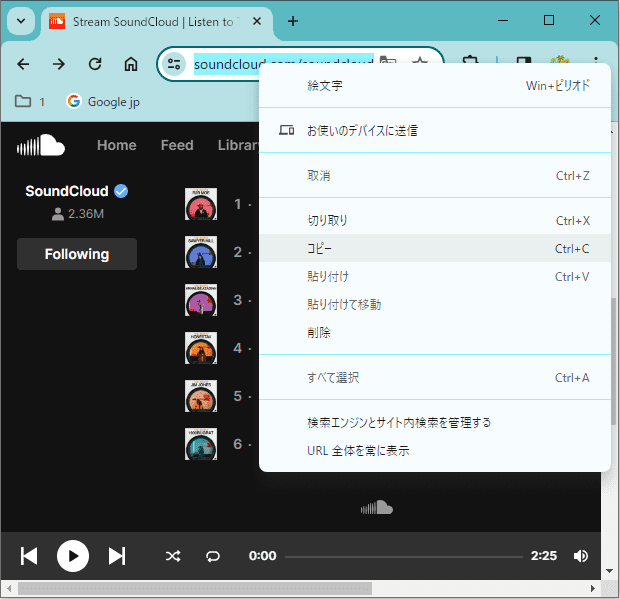The width and height of the screenshot is (620, 599).
Task: Click the horizontal scrollbar left arrow
Action: point(9,589)
